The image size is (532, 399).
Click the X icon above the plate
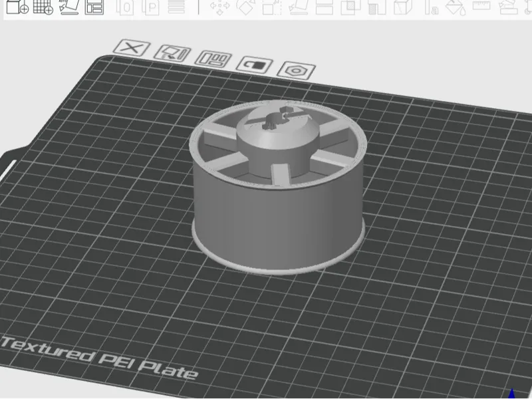click(132, 47)
